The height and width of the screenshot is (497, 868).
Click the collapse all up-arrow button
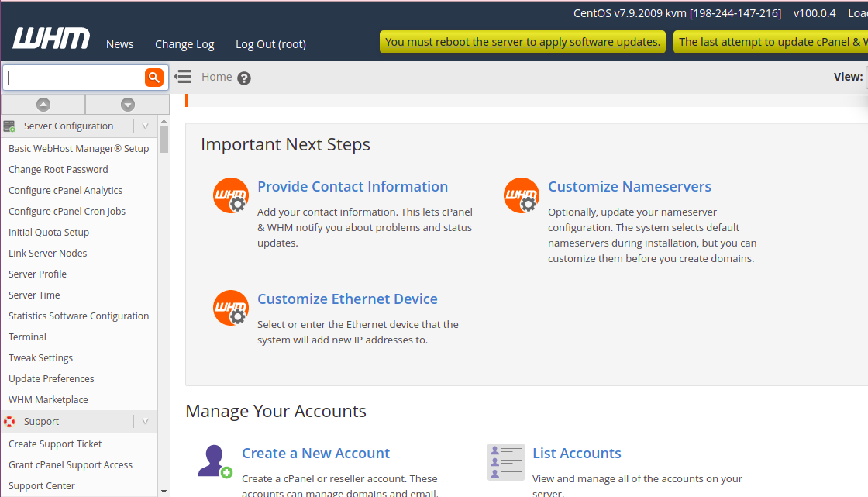coord(43,104)
